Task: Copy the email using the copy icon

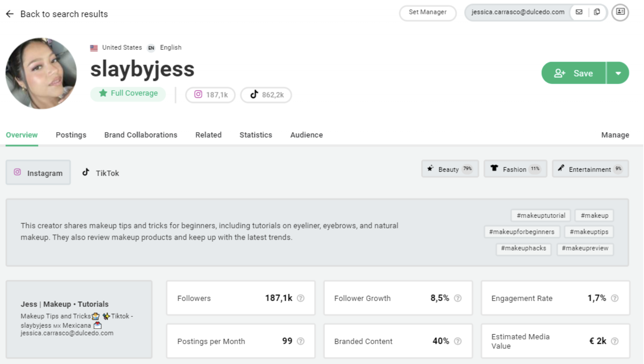Action: [596, 12]
